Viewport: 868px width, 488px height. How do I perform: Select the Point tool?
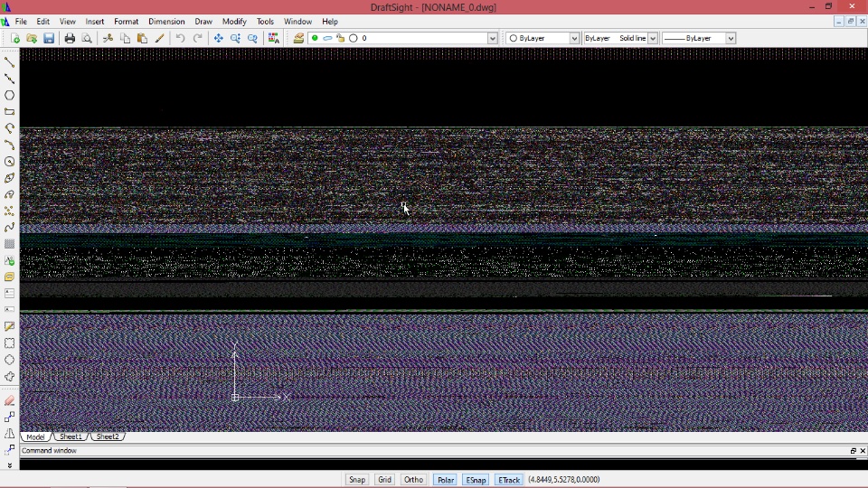pyautogui.click(x=9, y=211)
